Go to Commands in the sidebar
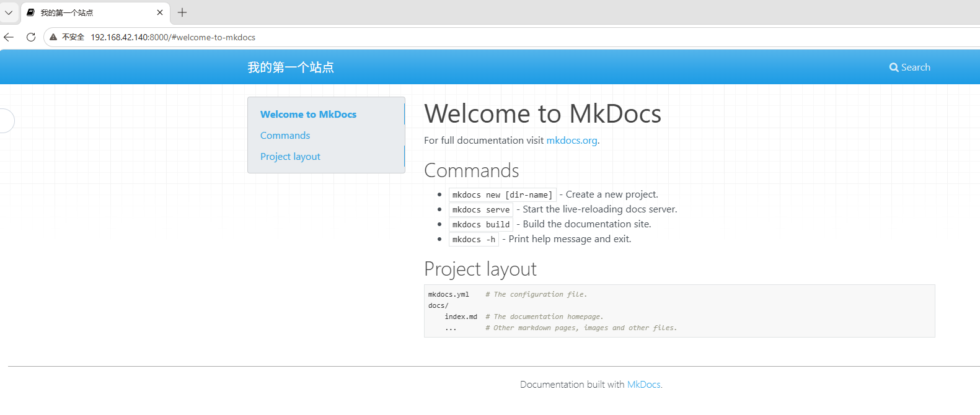Viewport: 980px width, 415px height. click(x=285, y=136)
